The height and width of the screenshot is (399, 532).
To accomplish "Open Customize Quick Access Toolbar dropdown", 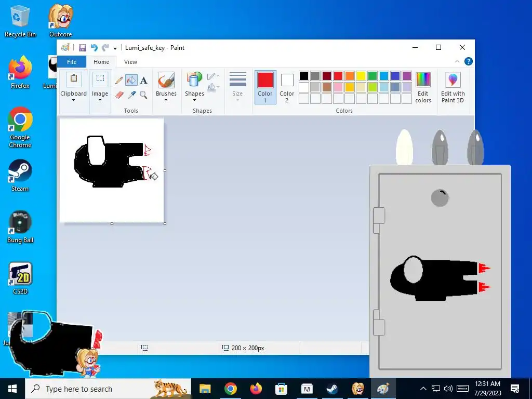I will coord(115,48).
